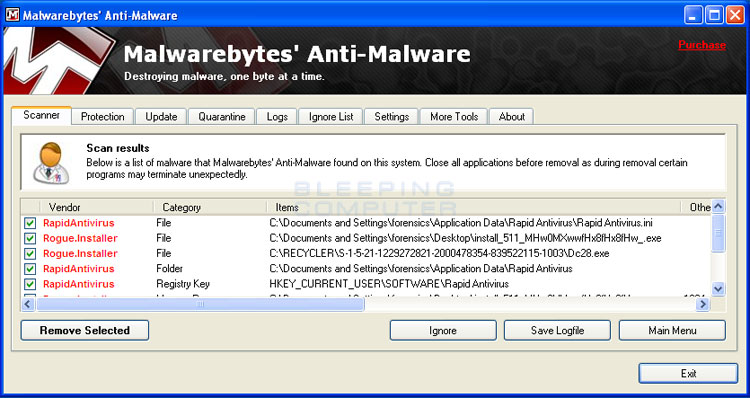Open the Protection tab
Screen dimensions: 750x398
[x=102, y=117]
